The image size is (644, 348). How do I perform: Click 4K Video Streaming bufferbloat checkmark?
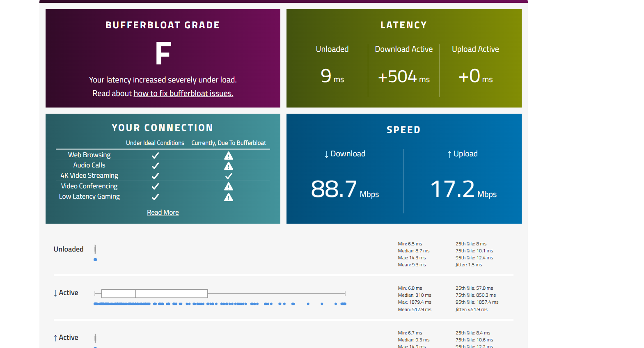click(229, 176)
